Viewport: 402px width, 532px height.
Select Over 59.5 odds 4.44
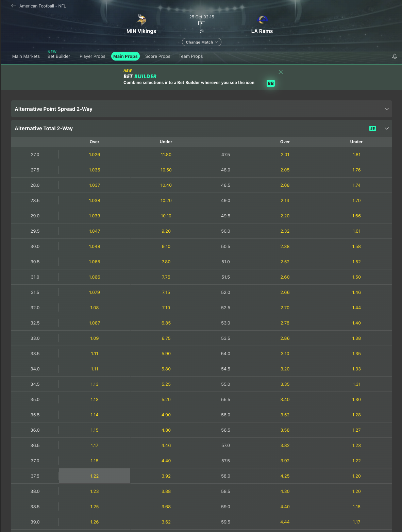click(285, 522)
